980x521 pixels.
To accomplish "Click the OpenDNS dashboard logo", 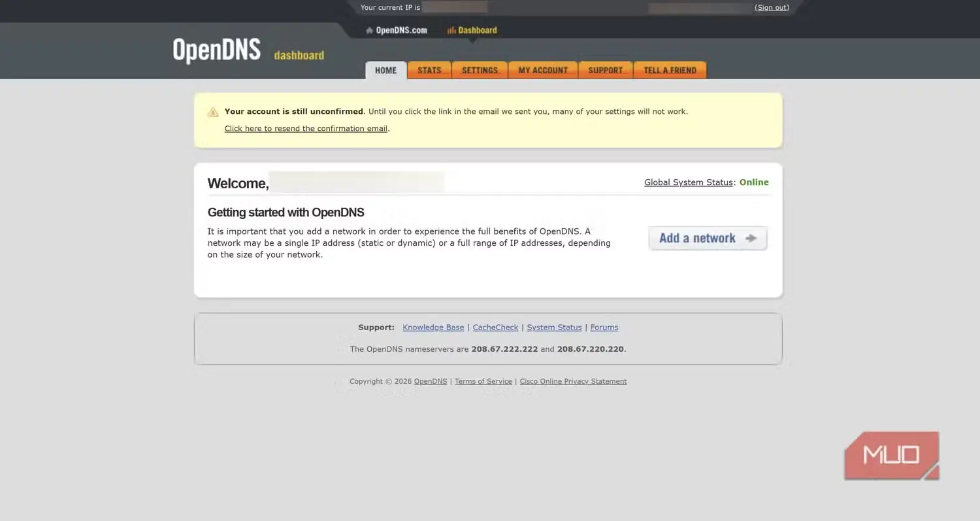I will point(248,51).
